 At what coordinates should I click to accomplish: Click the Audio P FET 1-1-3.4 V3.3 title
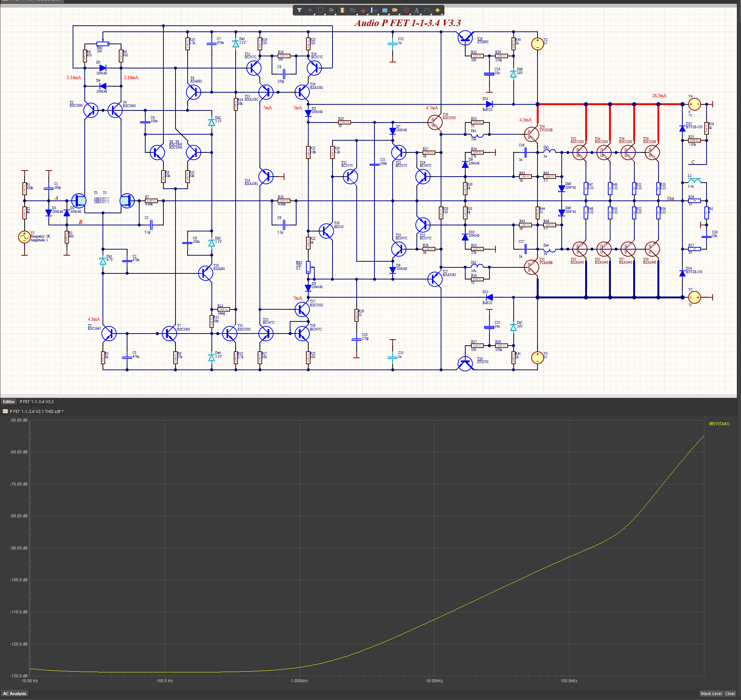[x=407, y=23]
